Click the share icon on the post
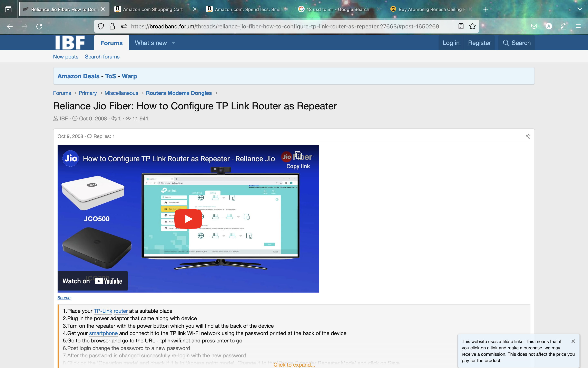This screenshot has width=588, height=368. point(528,136)
